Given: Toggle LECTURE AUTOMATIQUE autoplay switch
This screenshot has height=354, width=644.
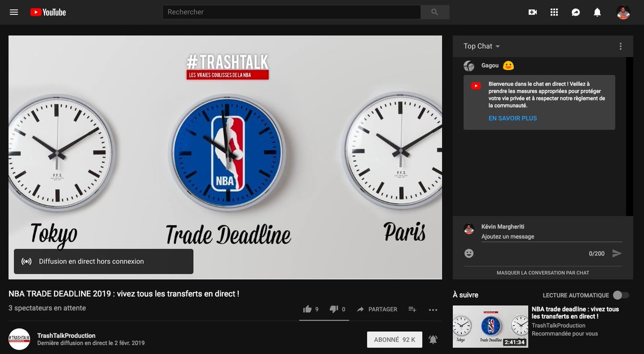Looking at the screenshot, I should tap(621, 295).
